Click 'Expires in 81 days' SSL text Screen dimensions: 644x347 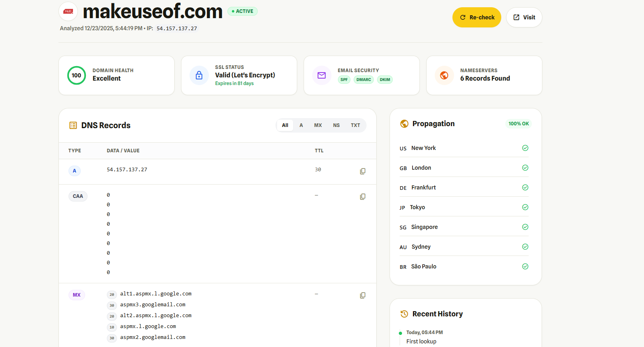tap(234, 83)
